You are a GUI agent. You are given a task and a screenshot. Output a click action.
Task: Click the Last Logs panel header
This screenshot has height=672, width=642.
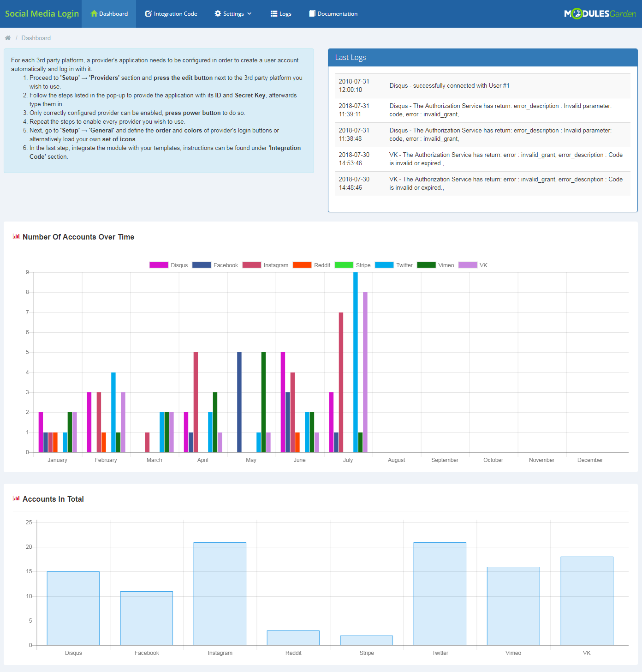(483, 57)
